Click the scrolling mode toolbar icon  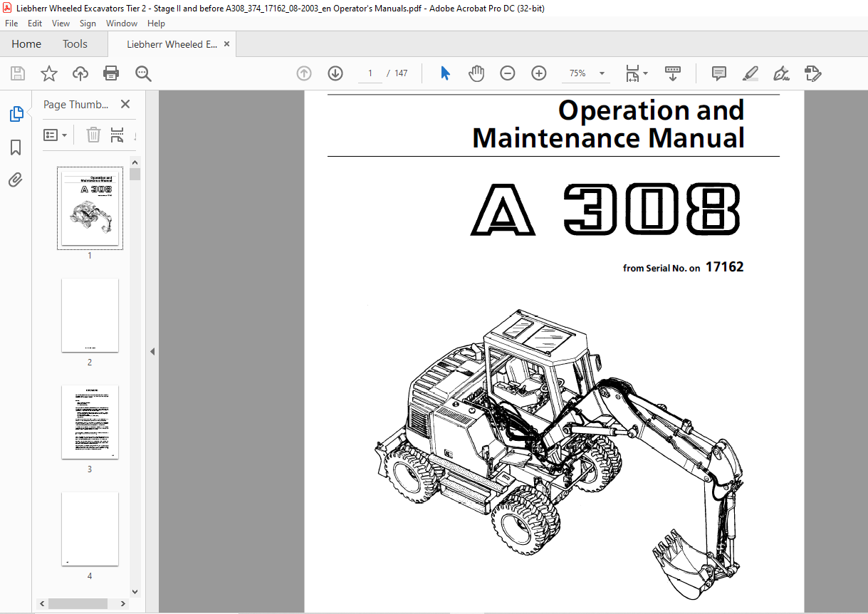(x=673, y=73)
